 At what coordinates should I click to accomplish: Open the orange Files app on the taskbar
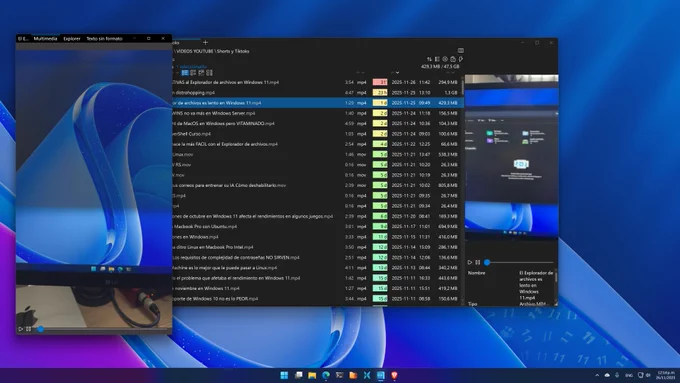[x=353, y=375]
